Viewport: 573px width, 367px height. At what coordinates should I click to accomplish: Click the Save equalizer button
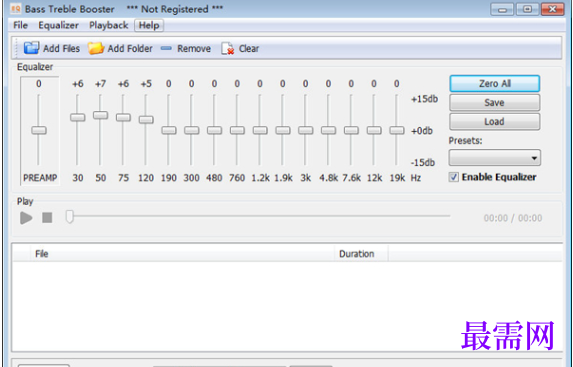click(x=494, y=102)
